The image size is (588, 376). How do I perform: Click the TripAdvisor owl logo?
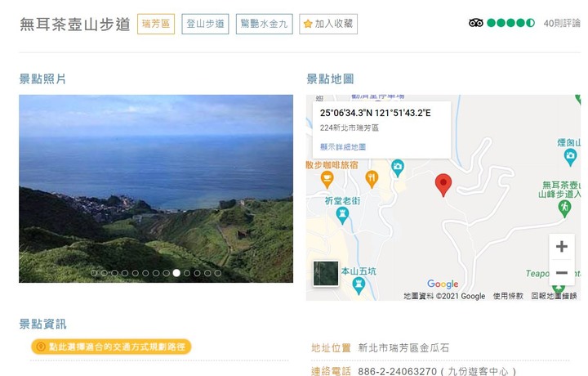[475, 23]
